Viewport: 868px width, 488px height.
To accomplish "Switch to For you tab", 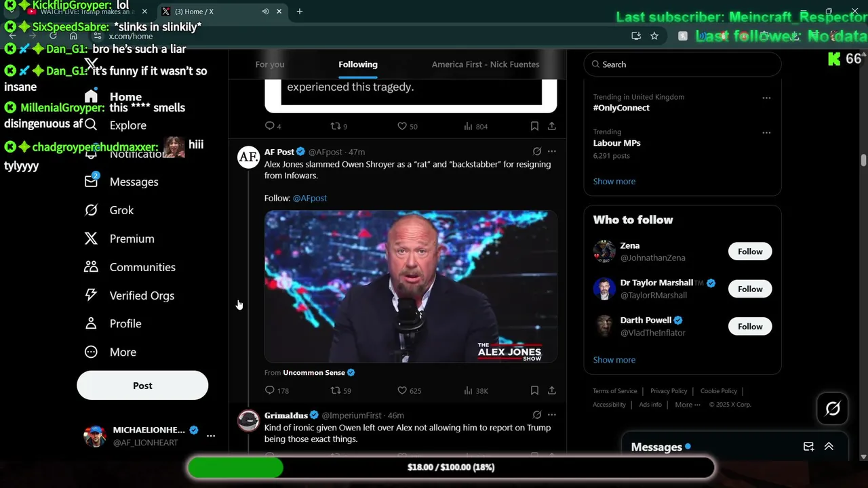I will click(270, 64).
